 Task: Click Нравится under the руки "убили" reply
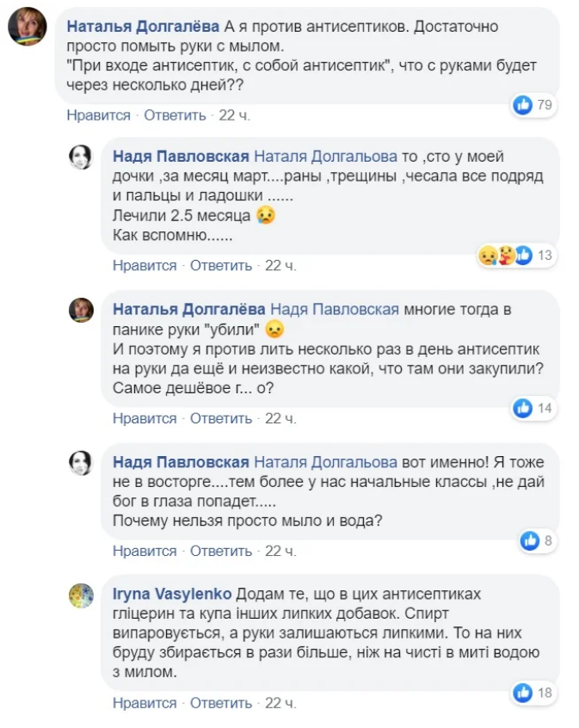[145, 419]
